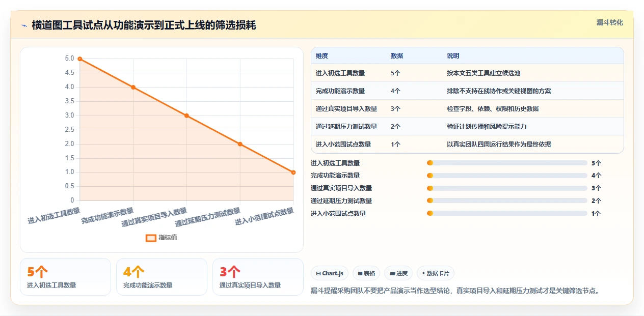
Task: Click the table value 2个
Action: tap(395, 127)
